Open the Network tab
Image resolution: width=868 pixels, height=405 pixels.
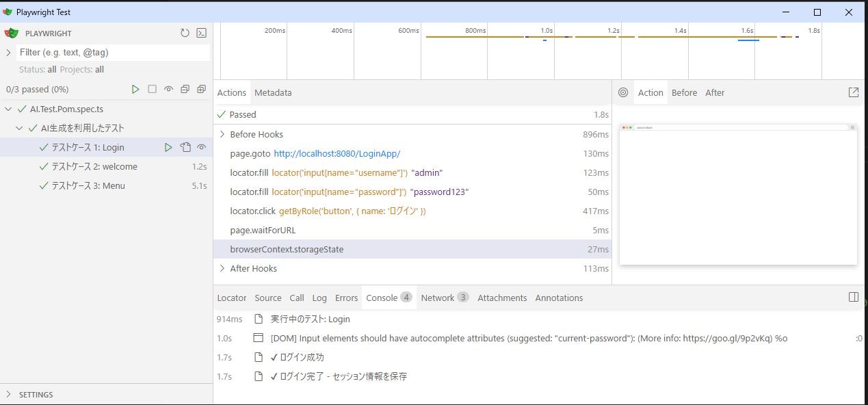(445, 298)
